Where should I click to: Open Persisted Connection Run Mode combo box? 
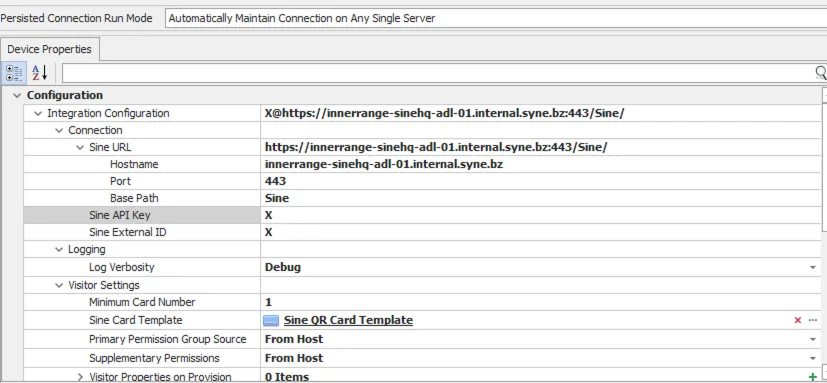(x=496, y=18)
